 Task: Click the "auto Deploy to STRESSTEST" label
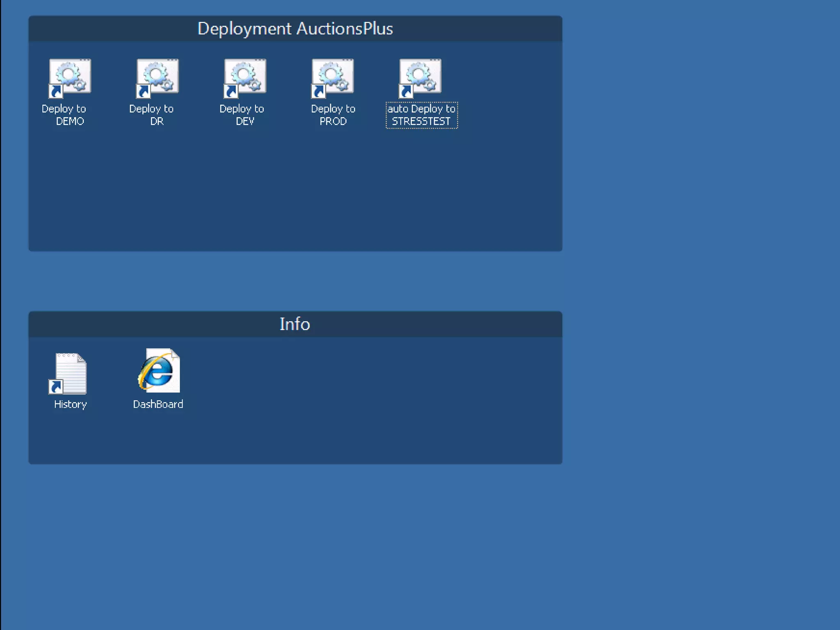pyautogui.click(x=421, y=115)
